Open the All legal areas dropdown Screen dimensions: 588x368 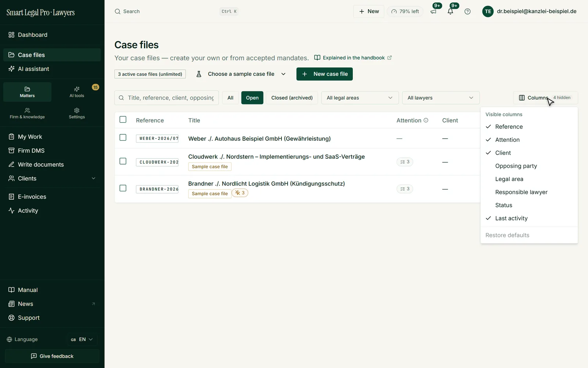360,98
